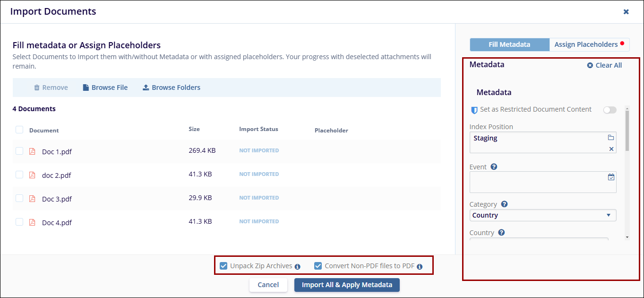Select the Fill Metadata tab
The image size is (644, 298).
point(509,44)
